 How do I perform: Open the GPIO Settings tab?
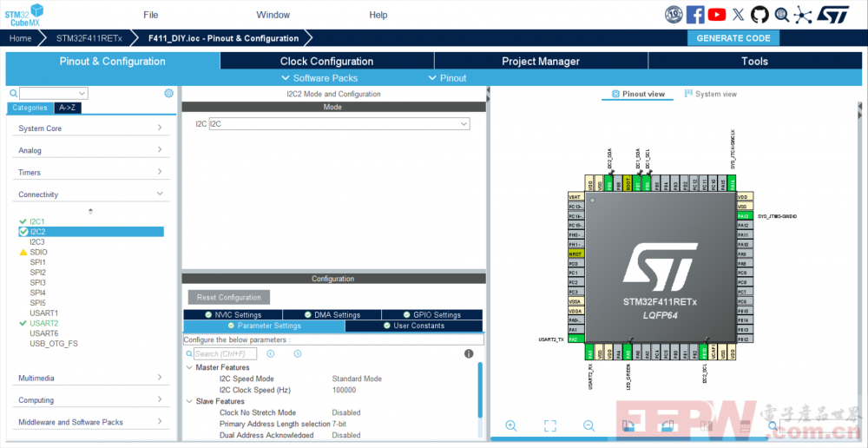point(431,314)
